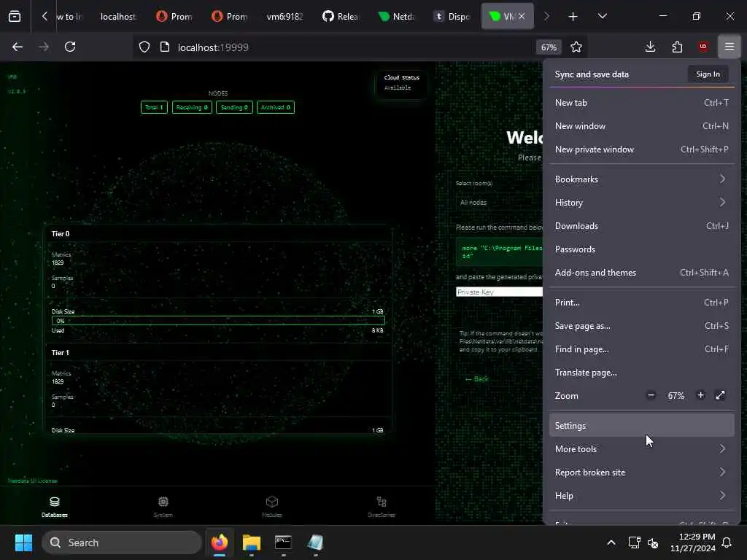This screenshot has width=747, height=560.
Task: Click the shield tracking protection icon
Action: pyautogui.click(x=144, y=47)
